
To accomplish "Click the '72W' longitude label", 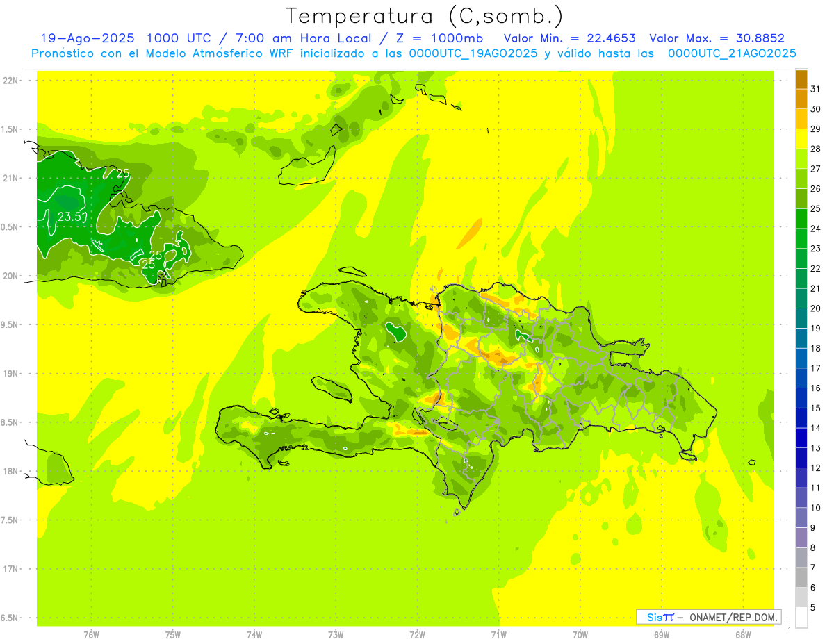I will pyautogui.click(x=417, y=635).
